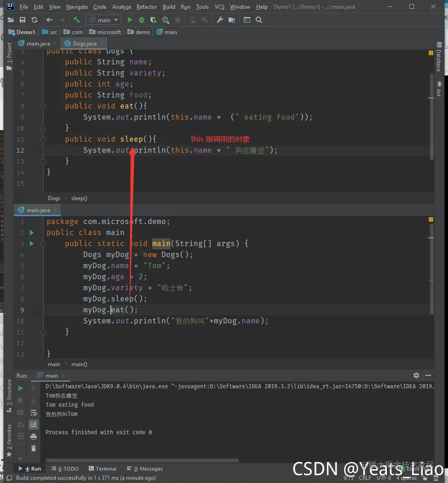The width and height of the screenshot is (448, 483).
Task: Navigate forward with the right arrow
Action: [62, 20]
